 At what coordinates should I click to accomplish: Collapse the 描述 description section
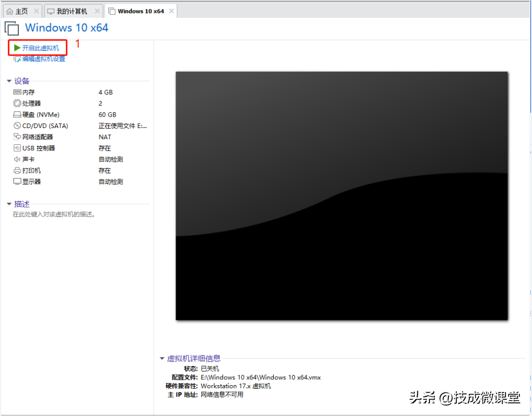[9, 204]
